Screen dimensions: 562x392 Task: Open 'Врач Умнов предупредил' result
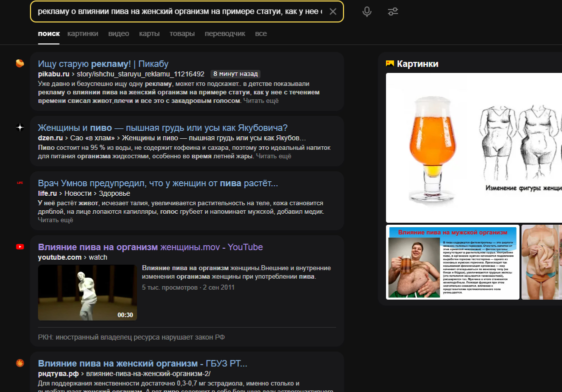click(157, 183)
